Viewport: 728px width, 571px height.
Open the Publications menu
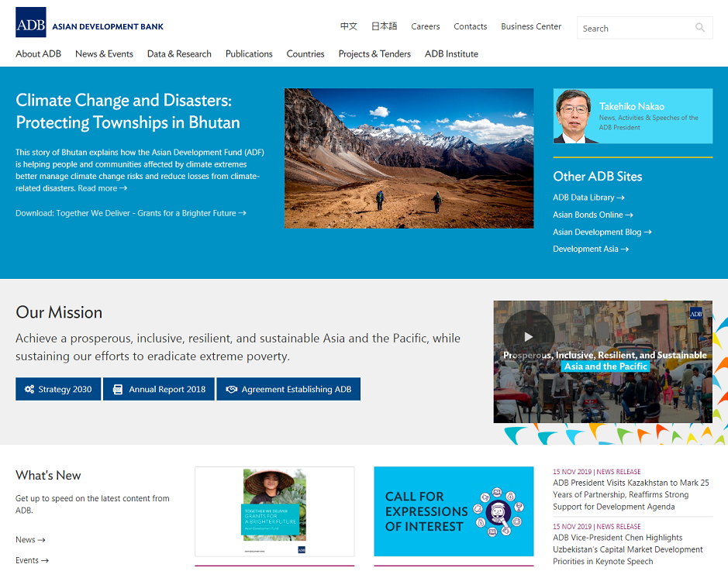coord(249,53)
